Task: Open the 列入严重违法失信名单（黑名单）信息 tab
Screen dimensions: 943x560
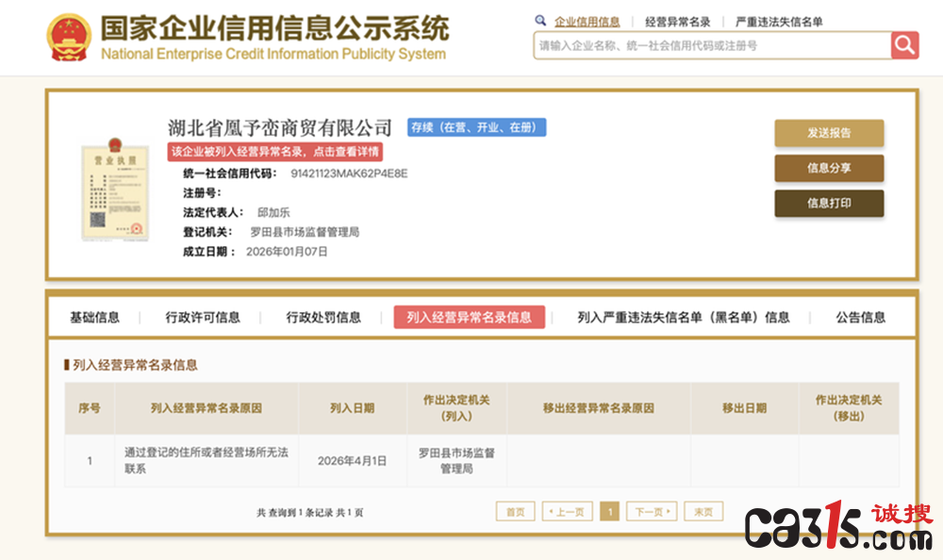Action: tap(683, 318)
